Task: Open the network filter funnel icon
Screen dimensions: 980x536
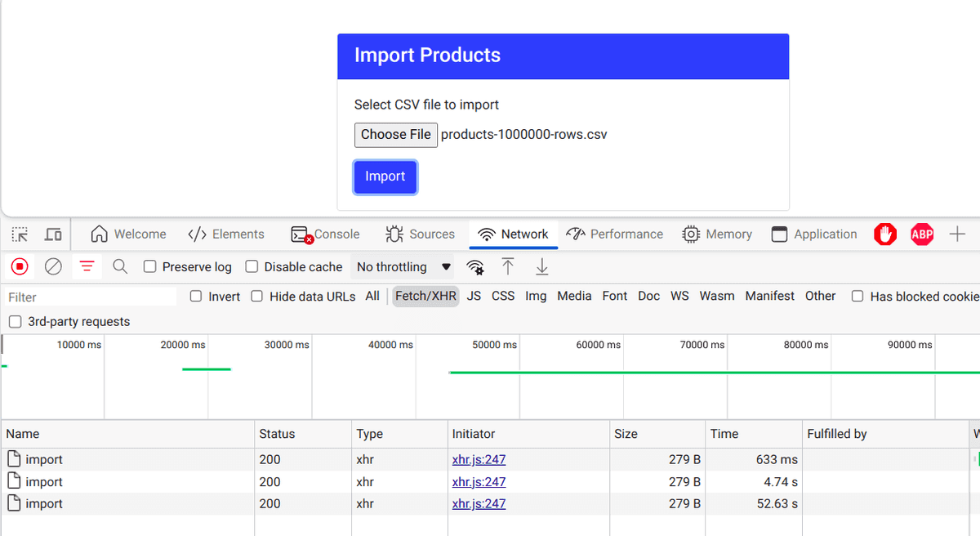Action: (87, 266)
